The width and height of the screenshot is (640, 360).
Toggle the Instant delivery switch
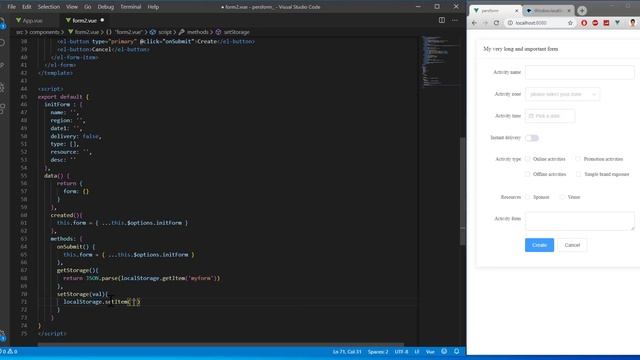point(532,138)
